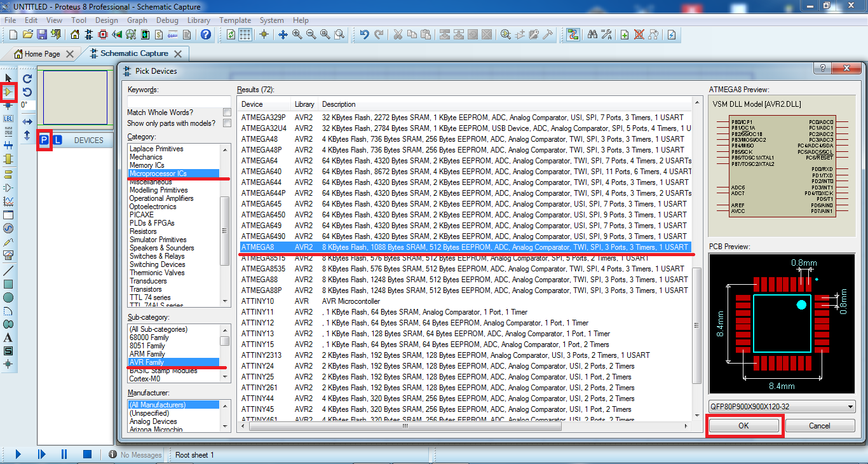This screenshot has height=464, width=868.
Task: Click the 'P' pick from libraries button
Action: [44, 140]
